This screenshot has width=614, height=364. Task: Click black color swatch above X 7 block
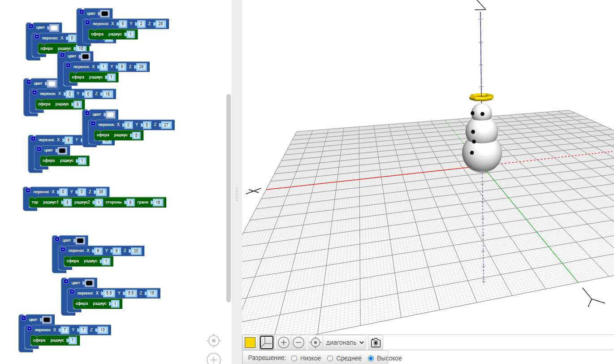47,320
